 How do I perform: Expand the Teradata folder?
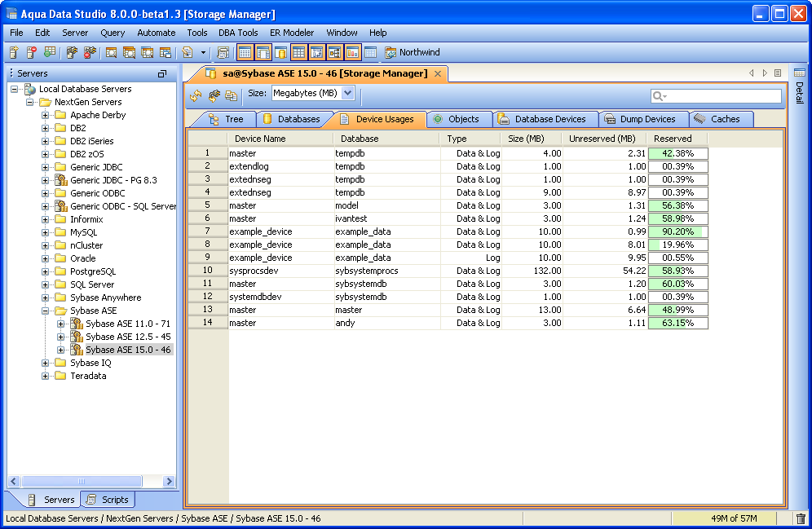[x=46, y=376]
